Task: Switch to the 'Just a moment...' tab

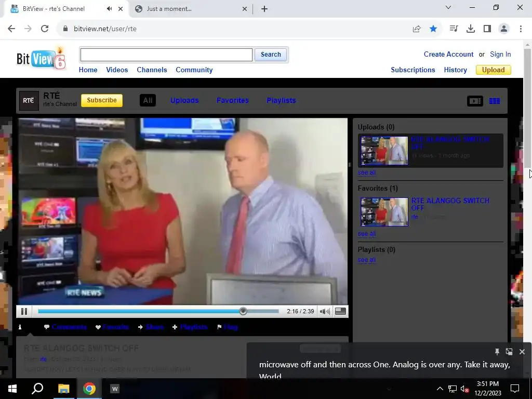Action: pos(190,9)
